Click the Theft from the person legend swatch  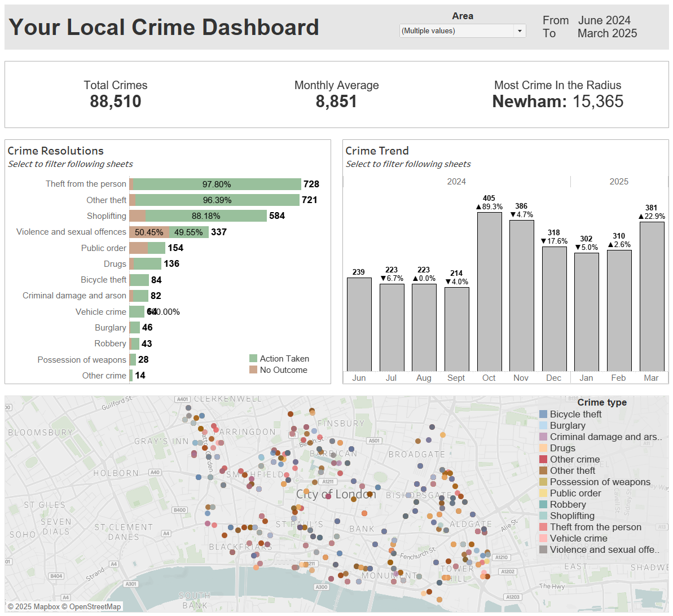543,527
